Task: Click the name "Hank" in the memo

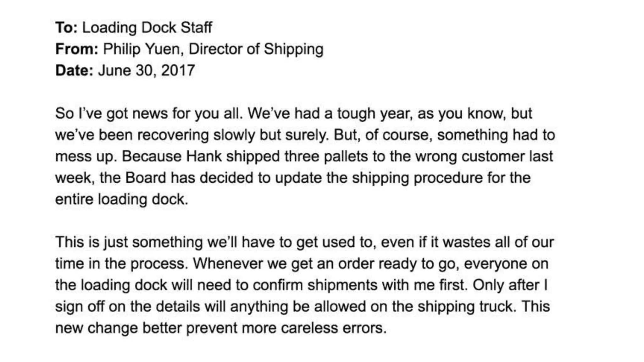Action: pos(204,156)
